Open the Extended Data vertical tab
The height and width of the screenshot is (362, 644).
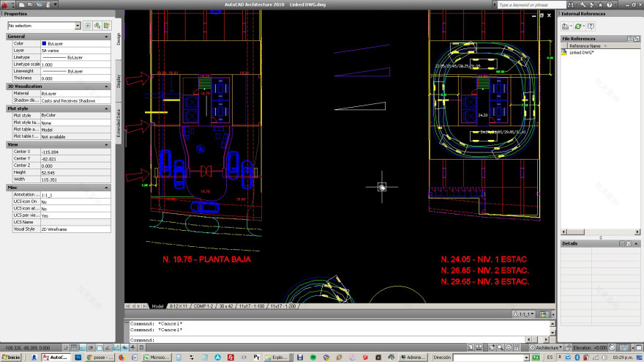tap(119, 123)
